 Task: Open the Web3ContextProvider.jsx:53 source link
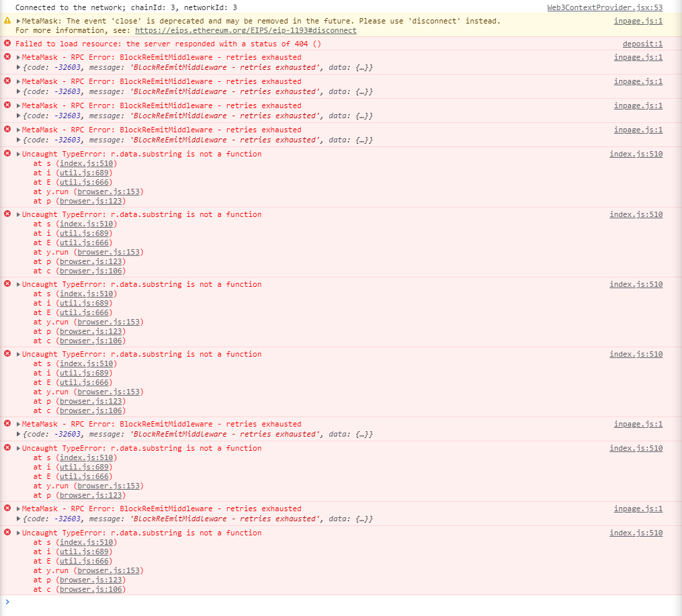(605, 7)
